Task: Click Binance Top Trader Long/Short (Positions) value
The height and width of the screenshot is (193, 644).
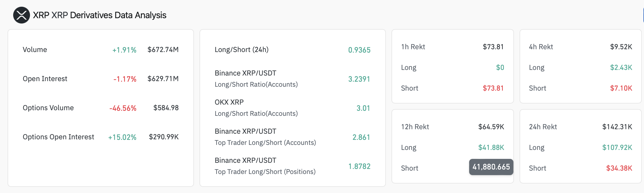Action: click(x=360, y=166)
